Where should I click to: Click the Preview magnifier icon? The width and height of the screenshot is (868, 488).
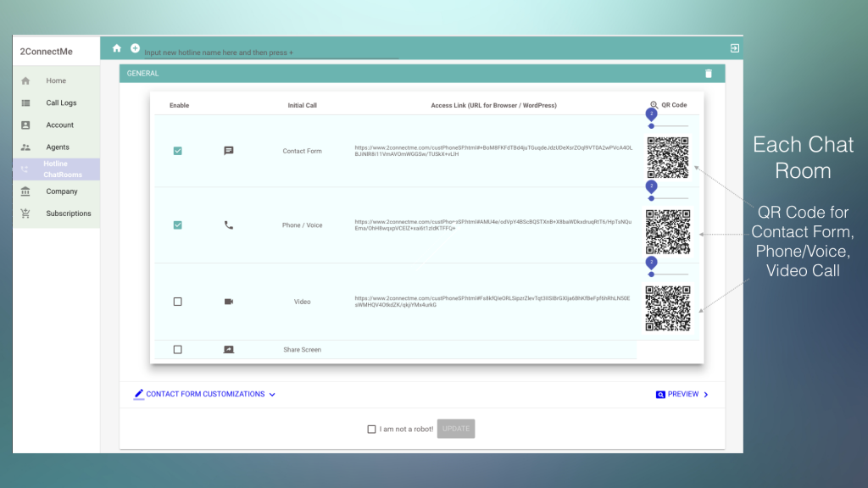[x=659, y=395]
